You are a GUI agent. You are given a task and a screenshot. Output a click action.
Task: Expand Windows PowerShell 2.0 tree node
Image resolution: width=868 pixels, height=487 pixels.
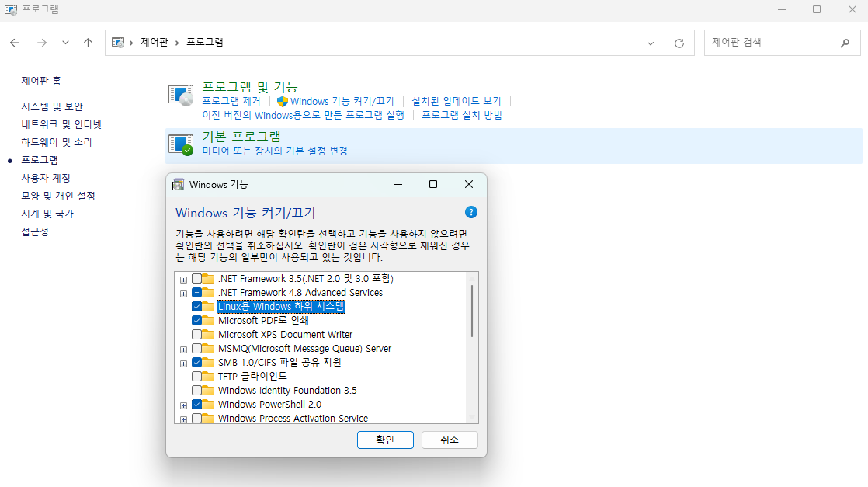click(183, 405)
